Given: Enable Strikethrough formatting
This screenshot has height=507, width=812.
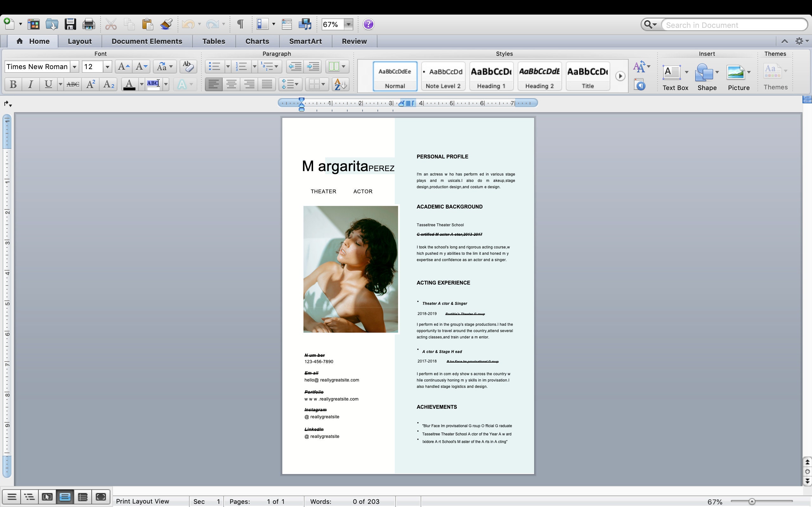Looking at the screenshot, I should tap(72, 84).
